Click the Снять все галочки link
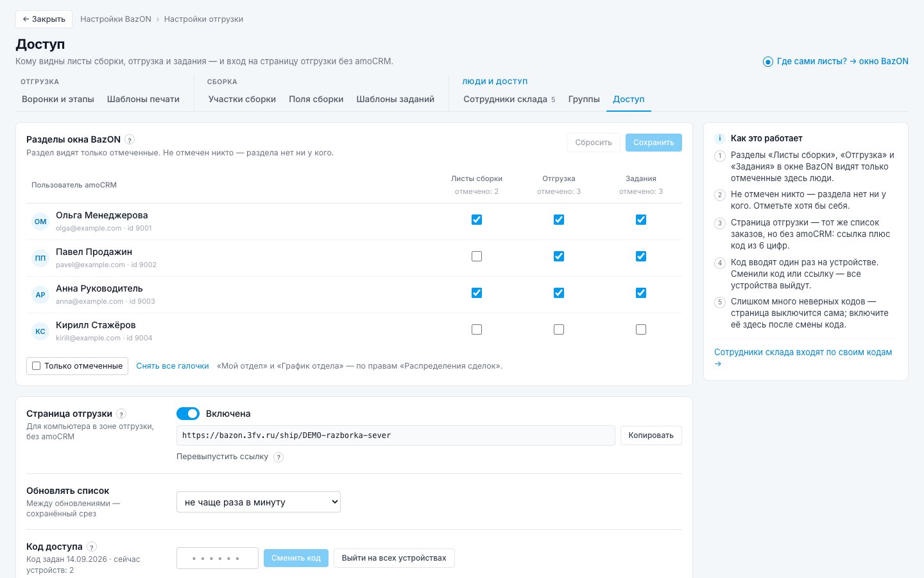 click(173, 366)
